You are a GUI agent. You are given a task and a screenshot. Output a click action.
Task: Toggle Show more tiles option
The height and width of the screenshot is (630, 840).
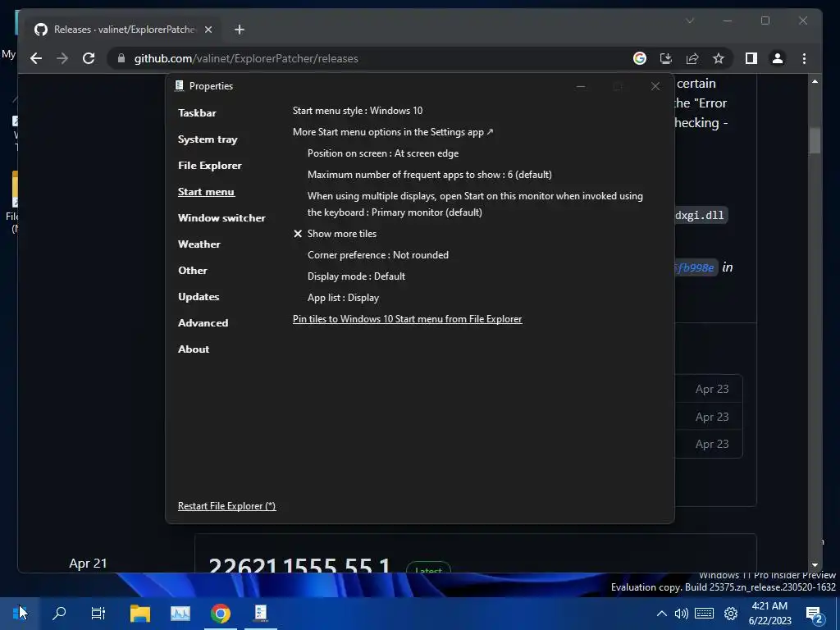point(335,234)
